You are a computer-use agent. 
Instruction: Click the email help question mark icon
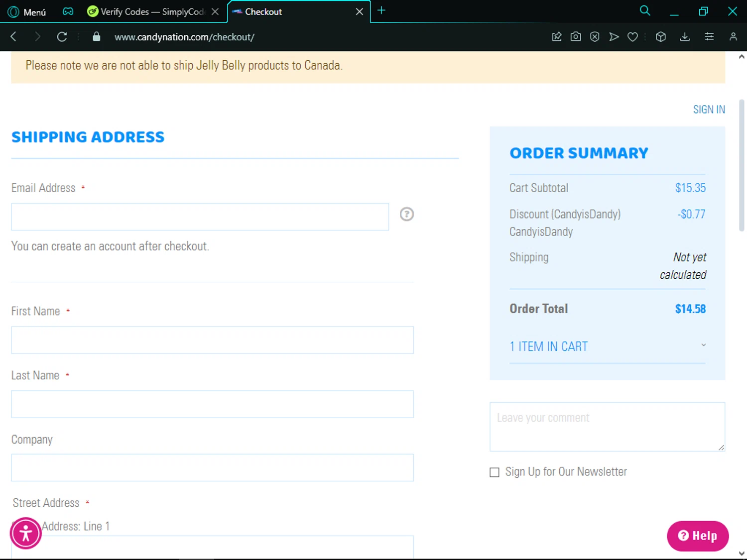[407, 214]
